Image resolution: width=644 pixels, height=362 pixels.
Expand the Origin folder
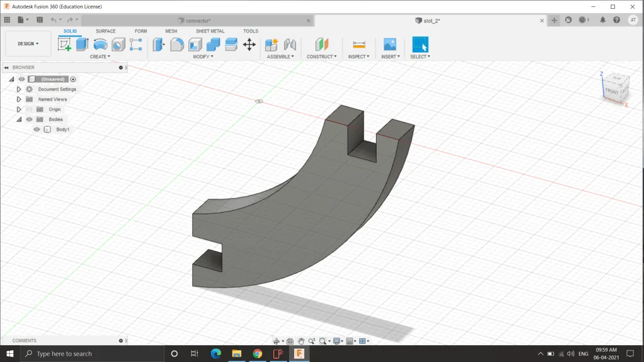click(19, 109)
